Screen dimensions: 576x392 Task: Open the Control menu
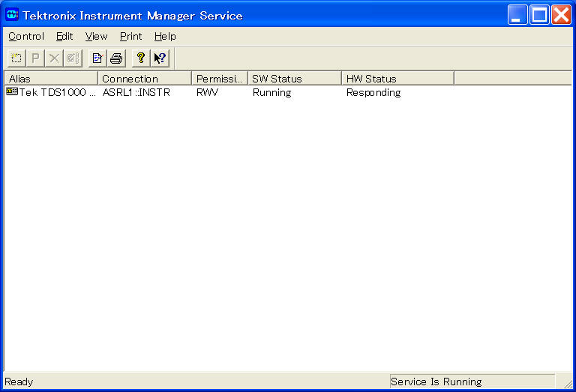[26, 36]
